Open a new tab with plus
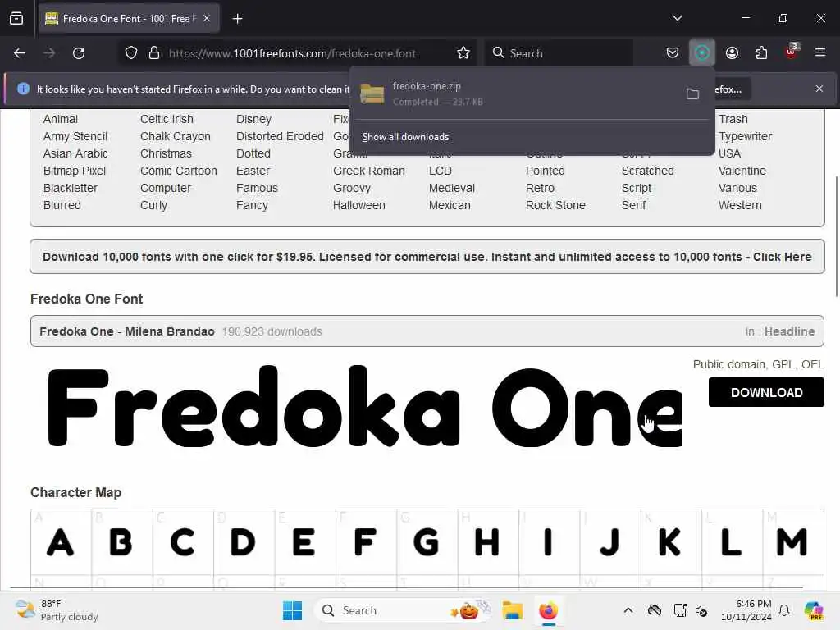Viewport: 840px width, 630px height. click(237, 19)
